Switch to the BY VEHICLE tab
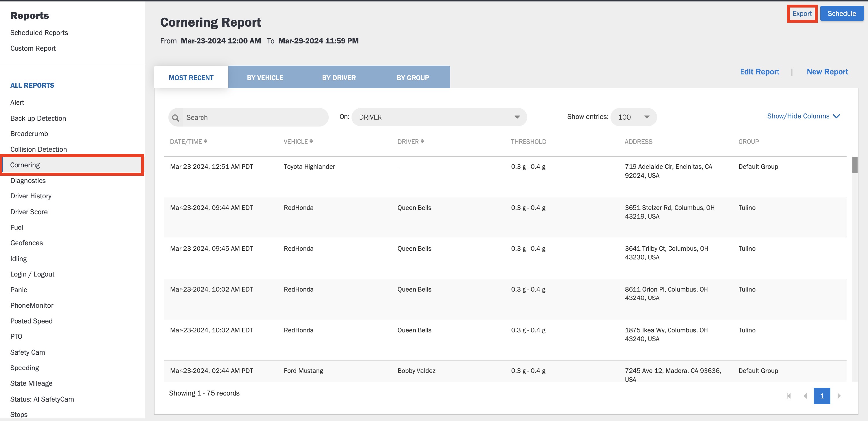 pos(265,78)
